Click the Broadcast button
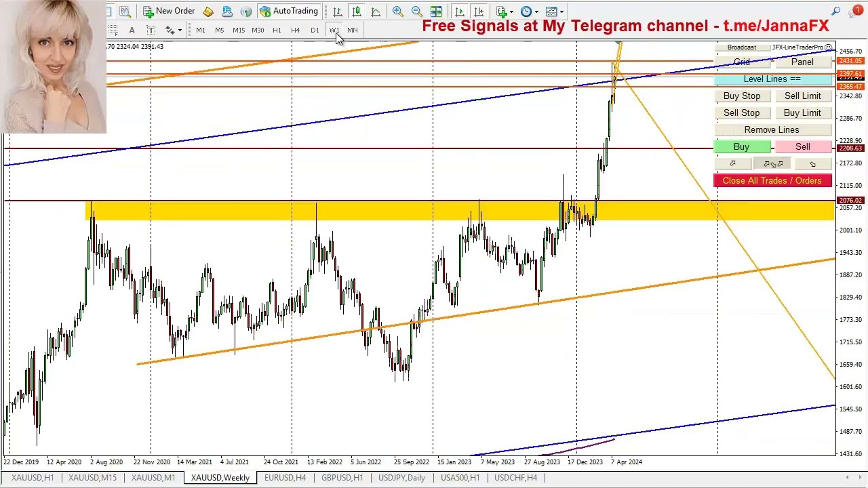868x488 pixels. point(741,47)
